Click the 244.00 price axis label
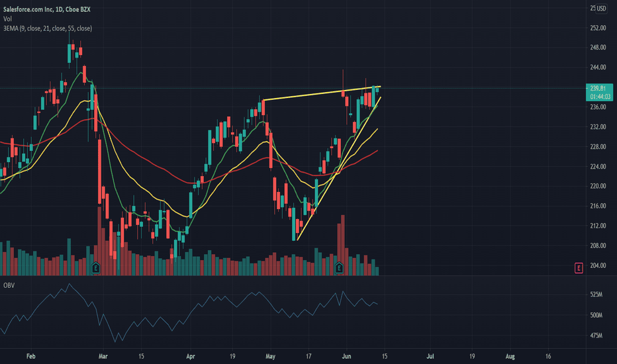This screenshot has width=617, height=364. pyautogui.click(x=598, y=68)
